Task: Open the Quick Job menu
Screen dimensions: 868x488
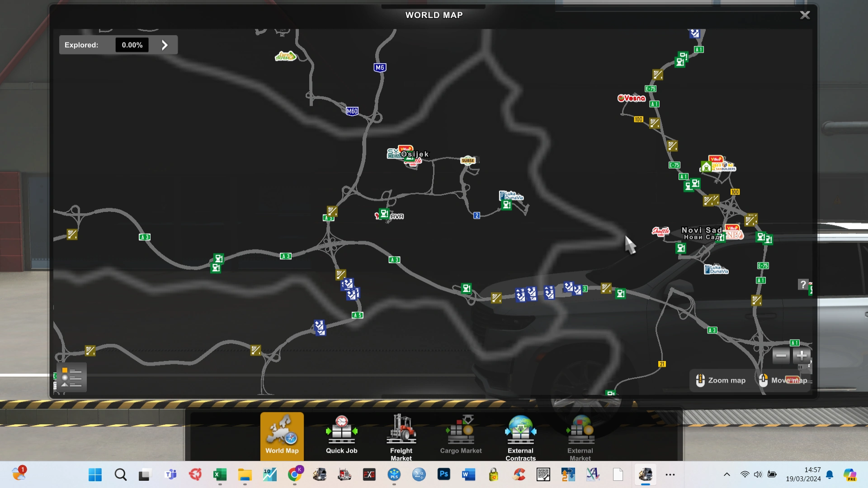Action: 341,436
